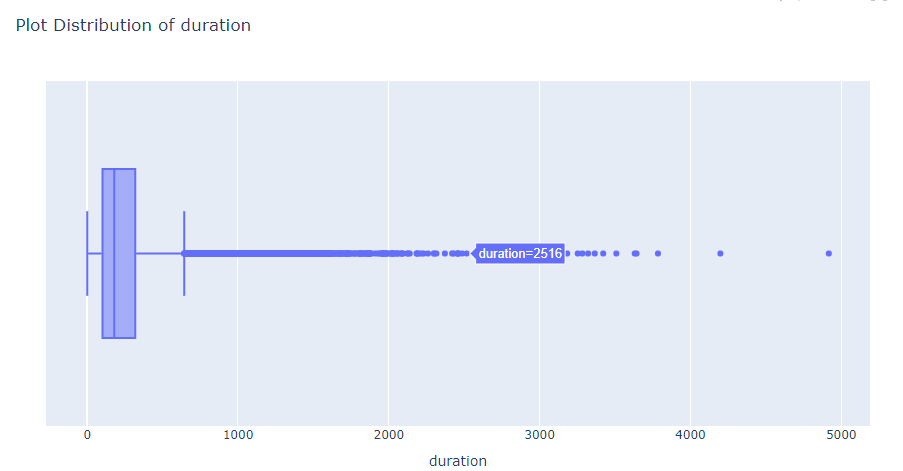The width and height of the screenshot is (903, 471).
Task: Click the x-axis tick label 5000
Action: (x=841, y=435)
